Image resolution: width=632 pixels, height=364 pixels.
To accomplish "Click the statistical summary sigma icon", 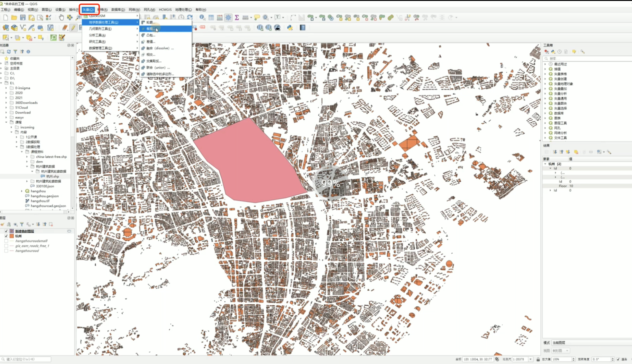I will pyautogui.click(x=237, y=17).
